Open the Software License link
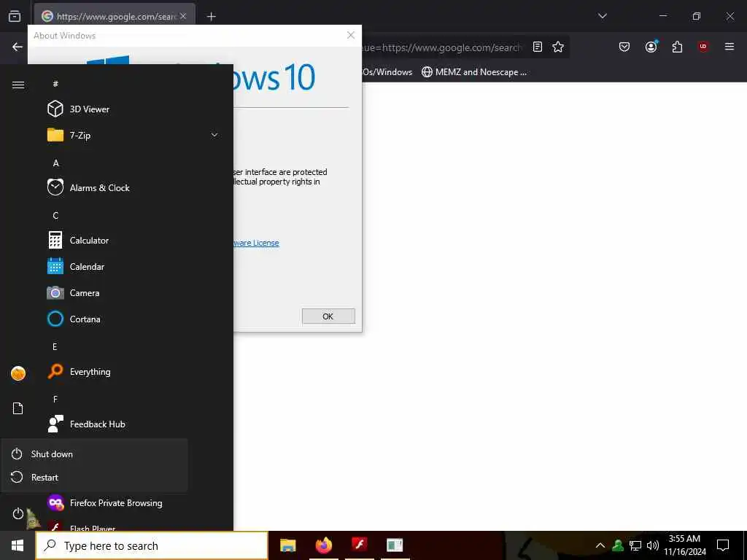The image size is (747, 560). [256, 243]
